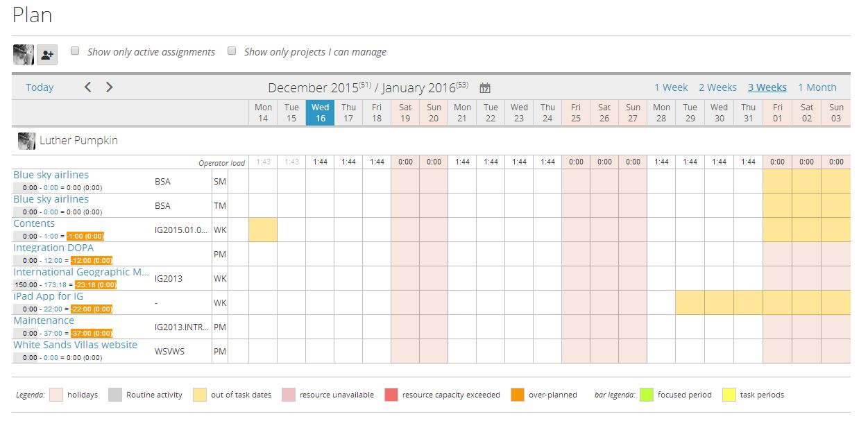
Task: Go to previous period with left arrow
Action: click(87, 87)
